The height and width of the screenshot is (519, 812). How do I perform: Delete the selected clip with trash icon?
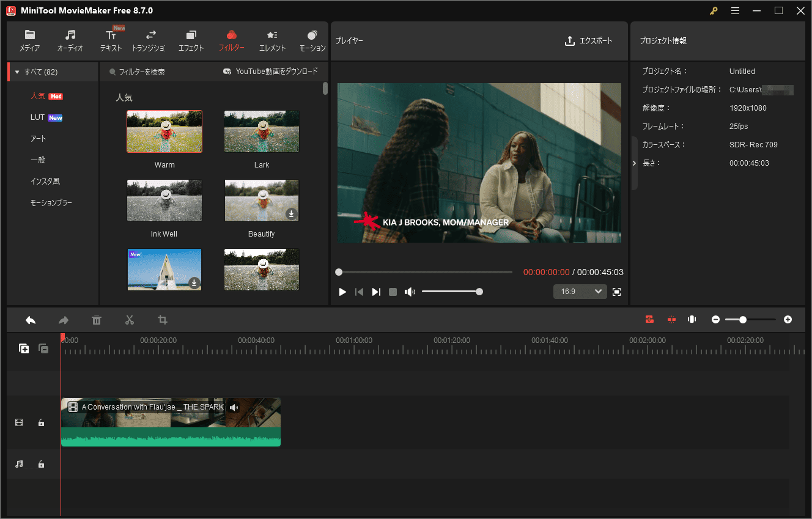pyautogui.click(x=97, y=320)
